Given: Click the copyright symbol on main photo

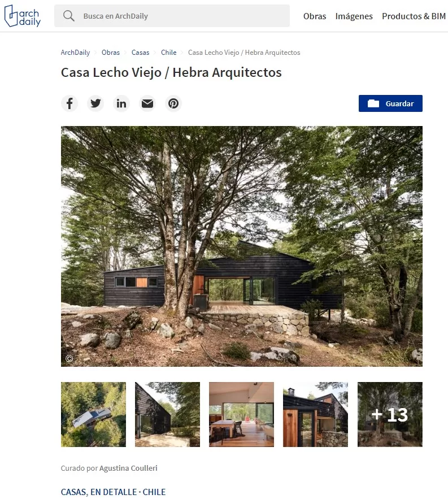Looking at the screenshot, I should (x=69, y=359).
